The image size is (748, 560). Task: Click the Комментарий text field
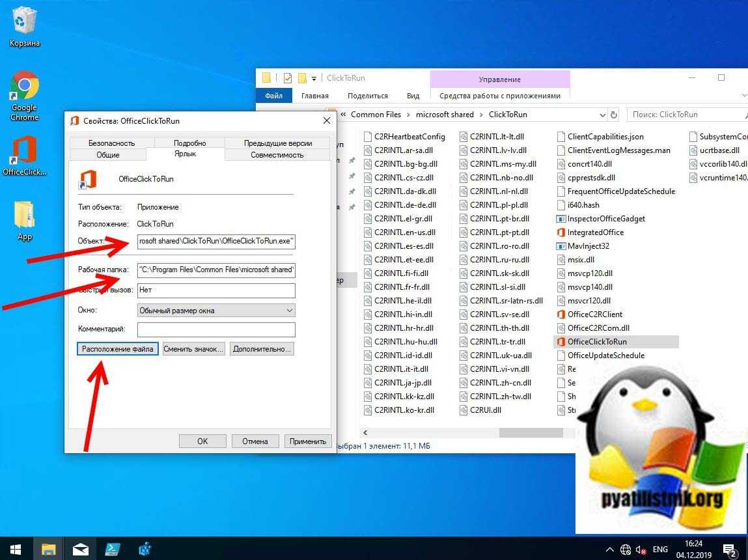click(x=215, y=329)
